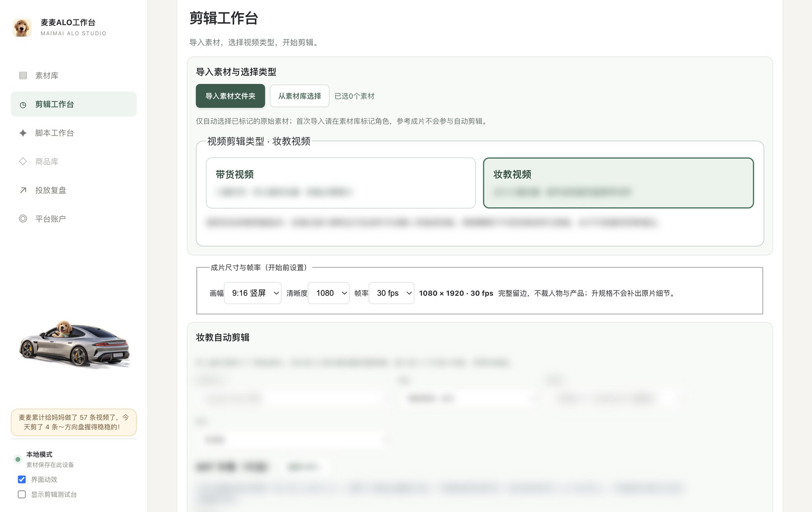Open the 画幅 9:16 竖屏 dropdown
Viewport: 812px width, 512px height.
coord(253,293)
